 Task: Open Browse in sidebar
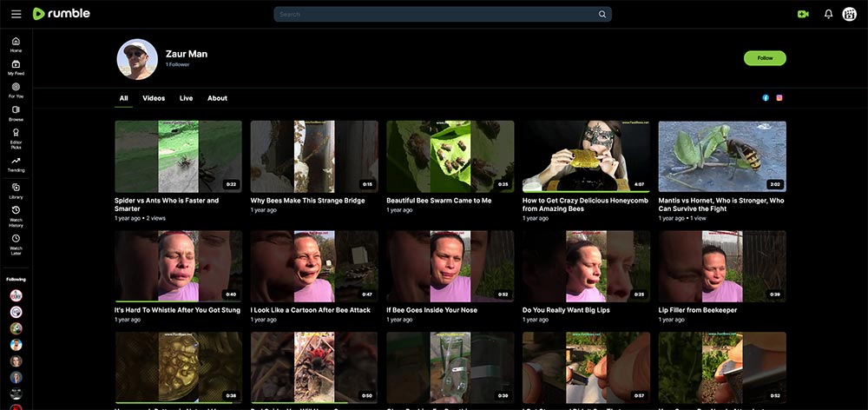(x=16, y=114)
